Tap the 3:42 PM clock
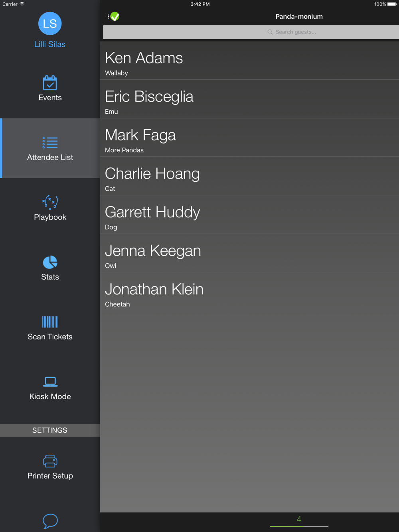Image resolution: width=399 pixels, height=532 pixels. pyautogui.click(x=200, y=4)
